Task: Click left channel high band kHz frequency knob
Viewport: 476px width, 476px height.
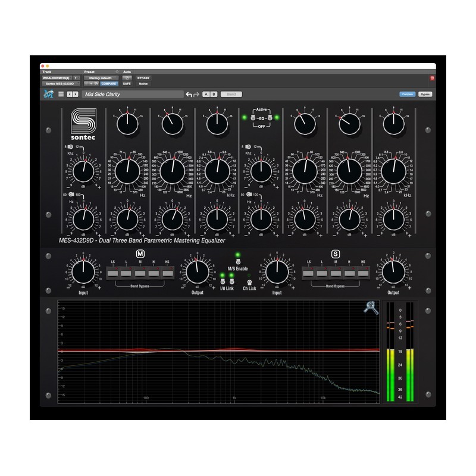Action: (217, 171)
